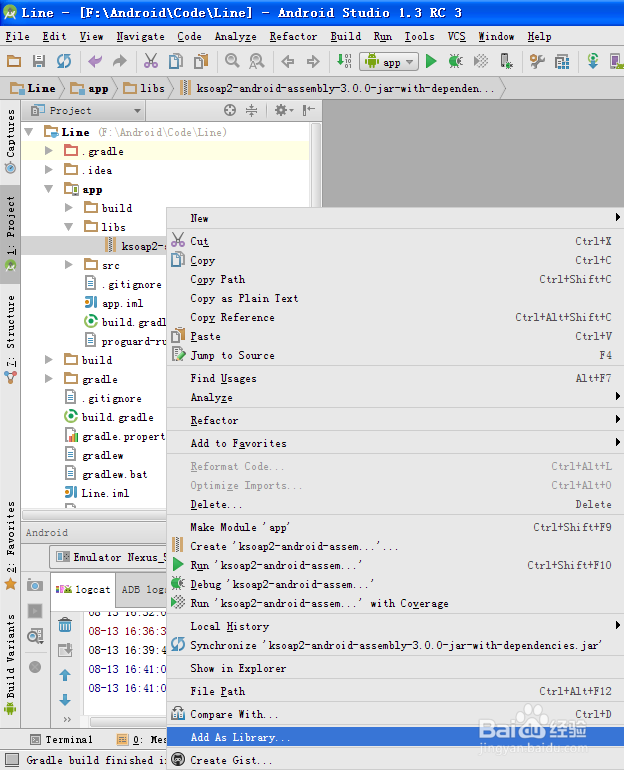Click the Find magnifier toolbar icon

pyautogui.click(x=232, y=61)
